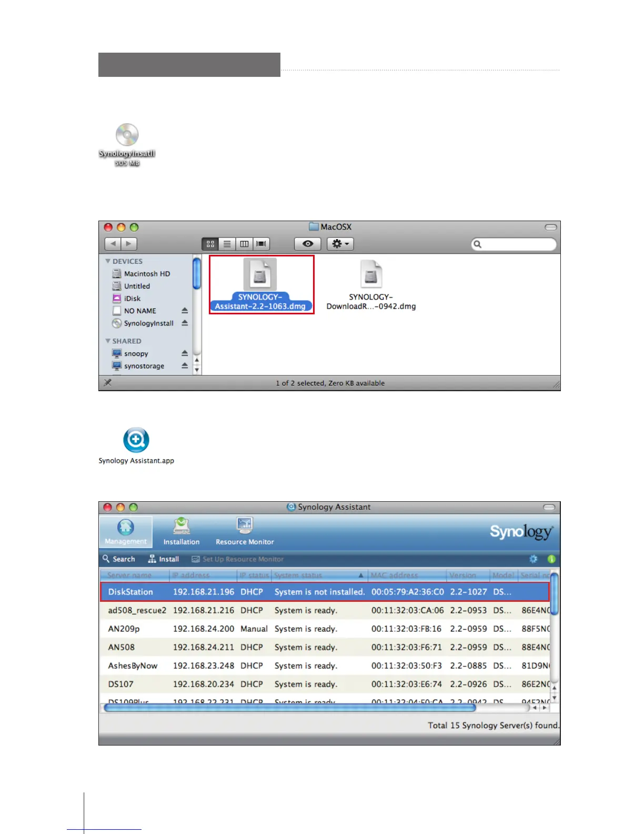Switch Finder to Cover Flow view
Viewport: 644px width, 834px height.
point(261,244)
